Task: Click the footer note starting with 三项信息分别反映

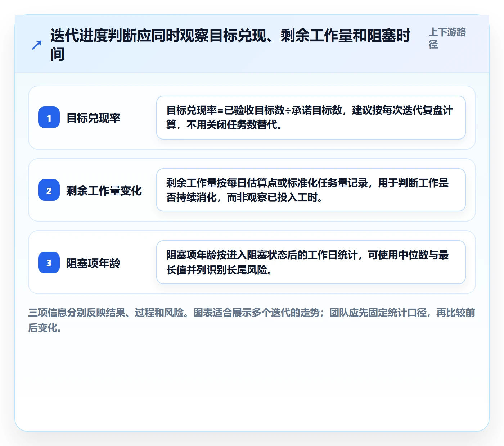Action: 252,320
